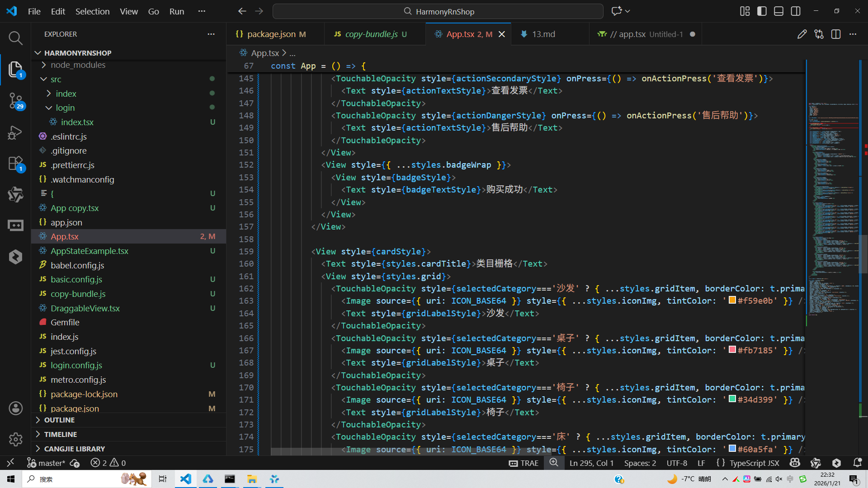Open notifications bell in status bar
The height and width of the screenshot is (488, 868).
[x=857, y=463]
